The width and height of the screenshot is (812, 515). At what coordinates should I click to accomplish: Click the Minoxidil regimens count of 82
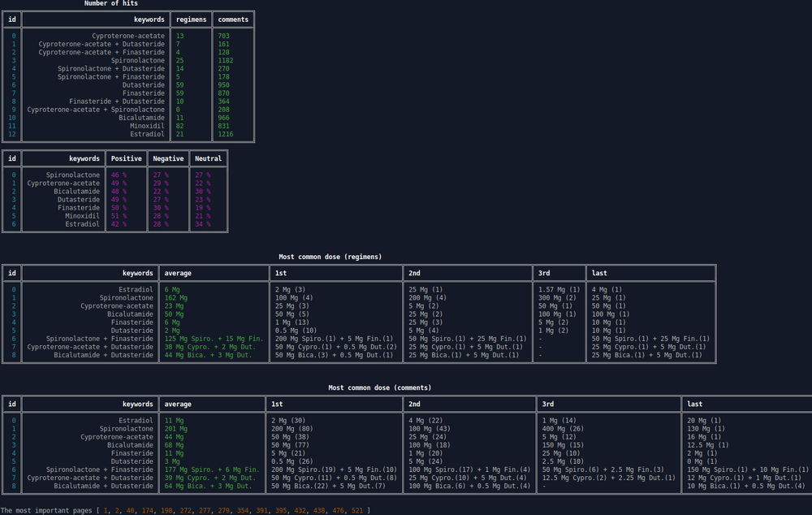tap(180, 126)
